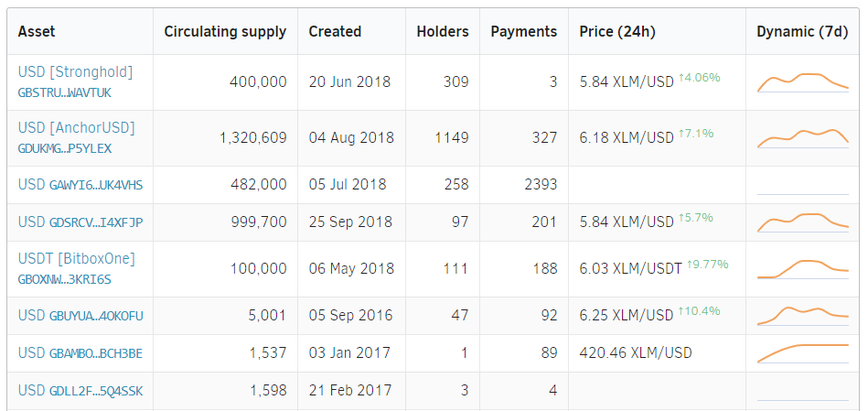This screenshot has width=868, height=411.
Task: Open the USD [Stronghold] asset link
Action: tap(75, 72)
